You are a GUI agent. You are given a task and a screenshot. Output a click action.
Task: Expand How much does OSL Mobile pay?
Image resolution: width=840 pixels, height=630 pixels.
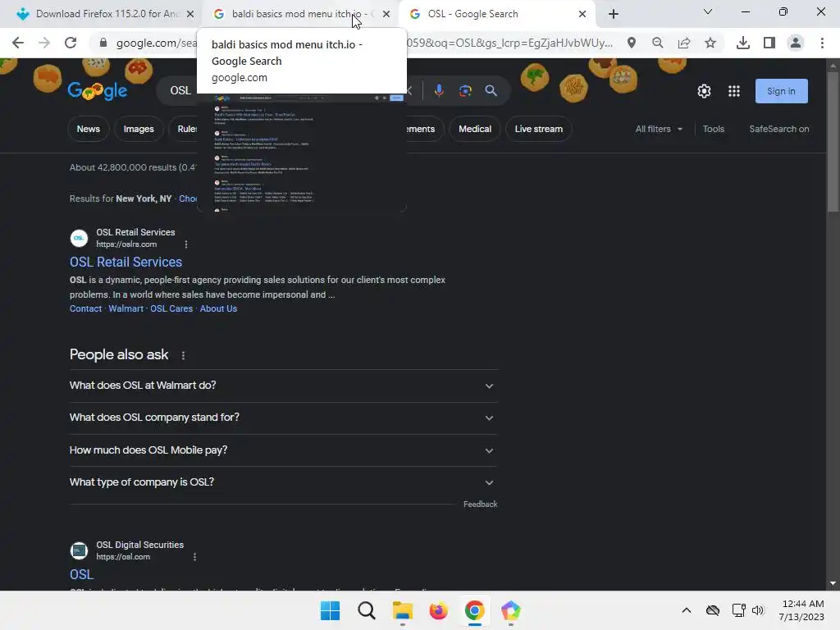(283, 450)
